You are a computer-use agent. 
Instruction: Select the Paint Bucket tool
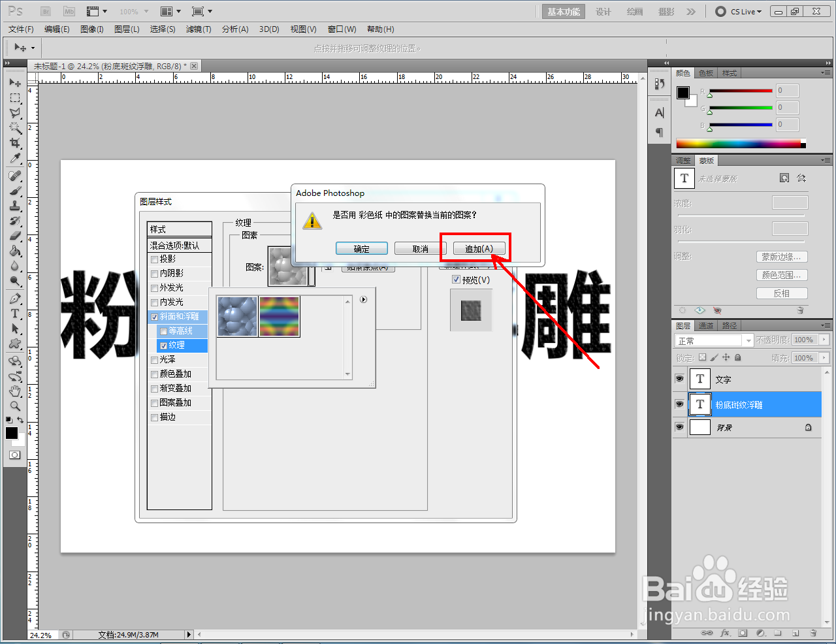15,251
